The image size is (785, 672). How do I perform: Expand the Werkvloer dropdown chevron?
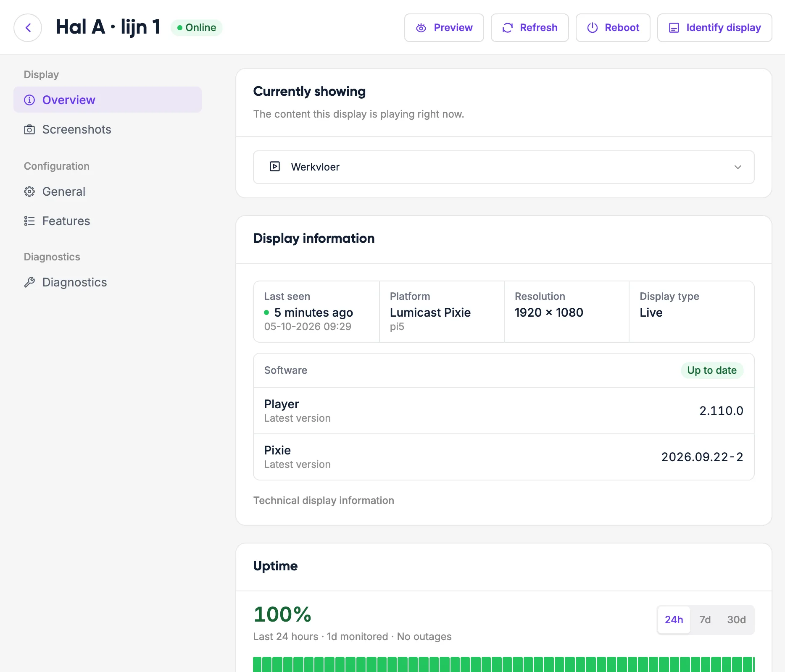738,167
